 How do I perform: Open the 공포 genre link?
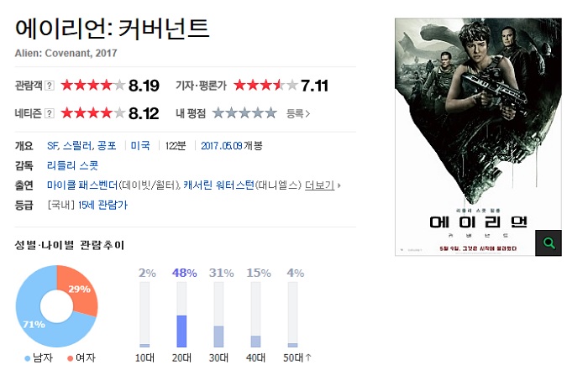[107, 146]
